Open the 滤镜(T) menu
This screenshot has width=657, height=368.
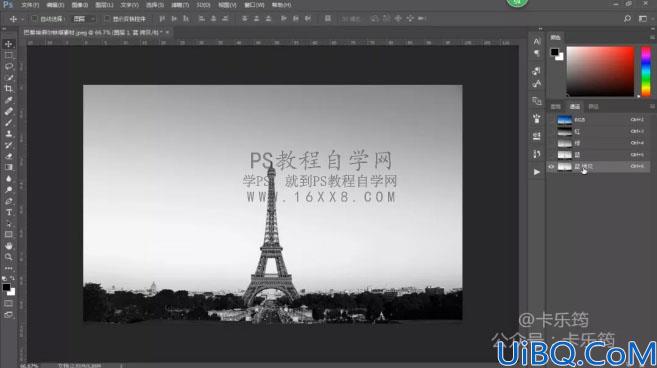[x=179, y=5]
